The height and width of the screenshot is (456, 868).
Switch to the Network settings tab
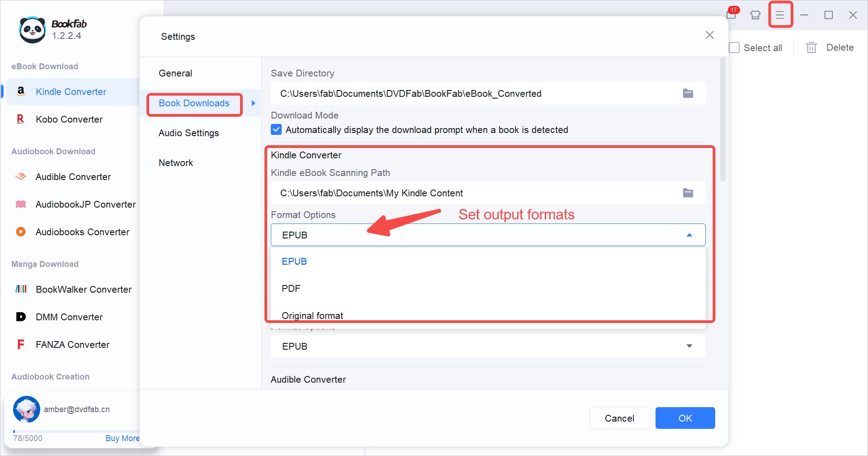pyautogui.click(x=175, y=163)
